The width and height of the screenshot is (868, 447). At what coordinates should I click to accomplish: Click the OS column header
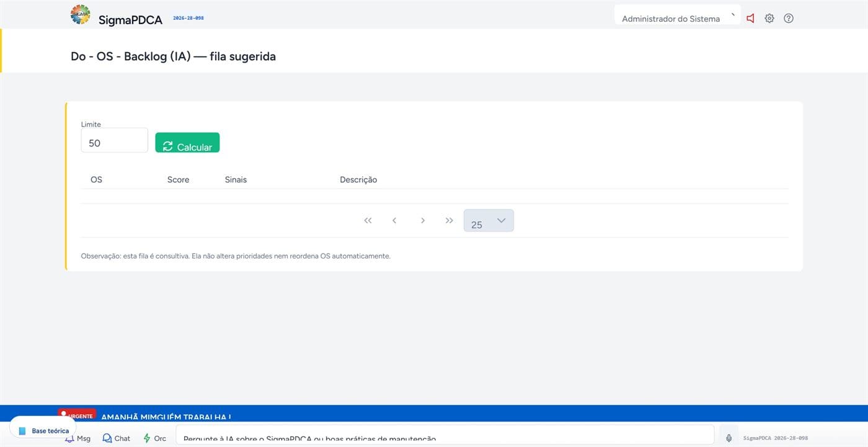(96, 180)
